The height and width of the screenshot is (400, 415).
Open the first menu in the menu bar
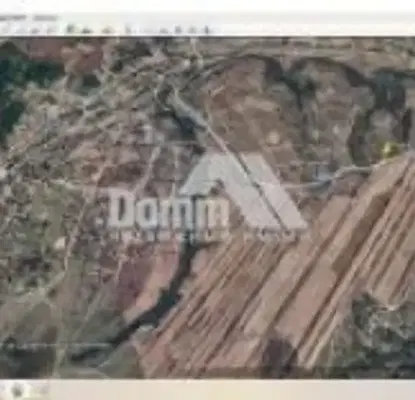12,18
